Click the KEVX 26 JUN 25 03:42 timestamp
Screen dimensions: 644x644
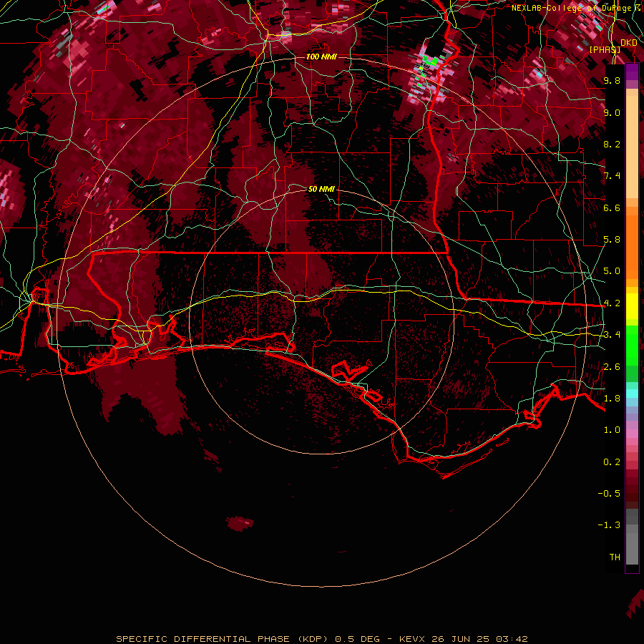pos(463,639)
